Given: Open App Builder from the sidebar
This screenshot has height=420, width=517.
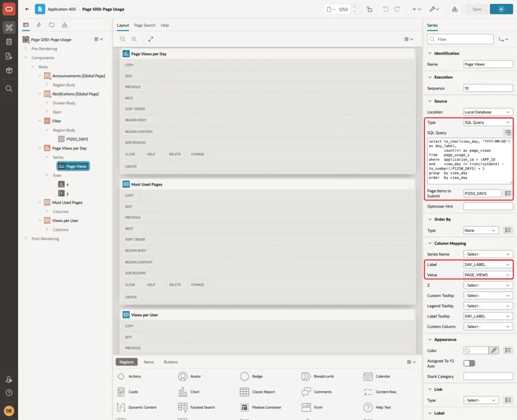Looking at the screenshot, I should (9, 28).
